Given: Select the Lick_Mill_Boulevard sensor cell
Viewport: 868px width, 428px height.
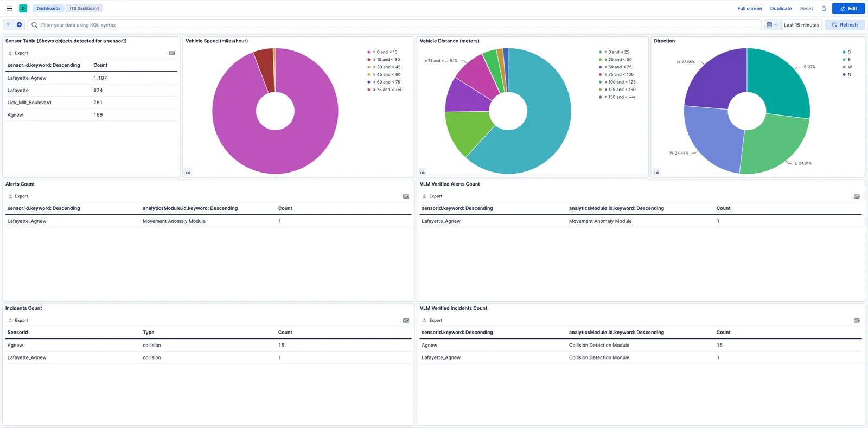Looking at the screenshot, I should coord(29,103).
